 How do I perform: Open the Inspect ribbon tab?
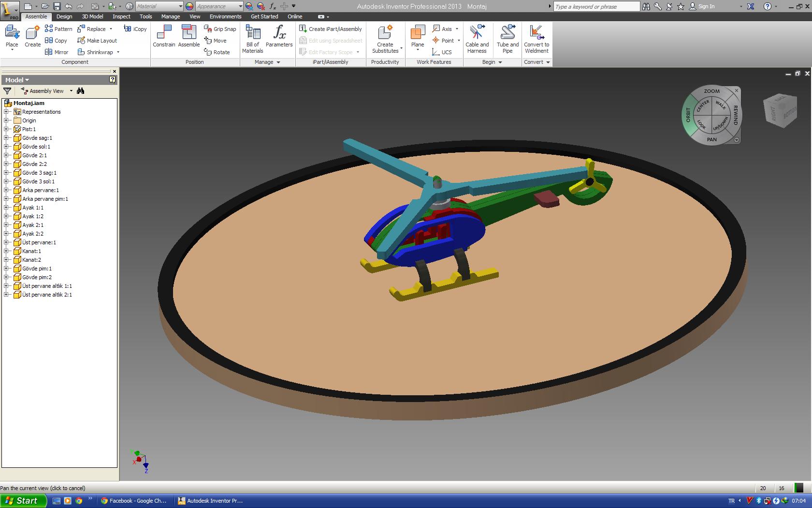click(x=121, y=16)
